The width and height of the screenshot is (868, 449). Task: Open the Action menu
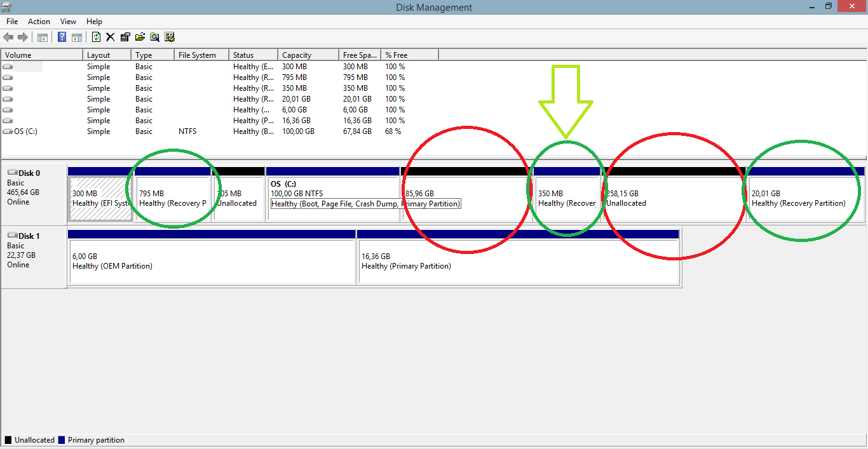pos(39,22)
